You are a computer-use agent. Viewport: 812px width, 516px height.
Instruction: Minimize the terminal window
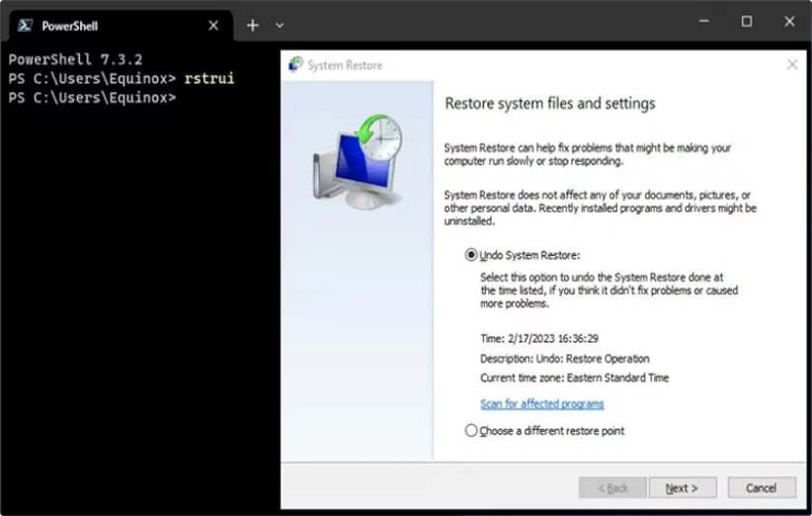[x=703, y=21]
